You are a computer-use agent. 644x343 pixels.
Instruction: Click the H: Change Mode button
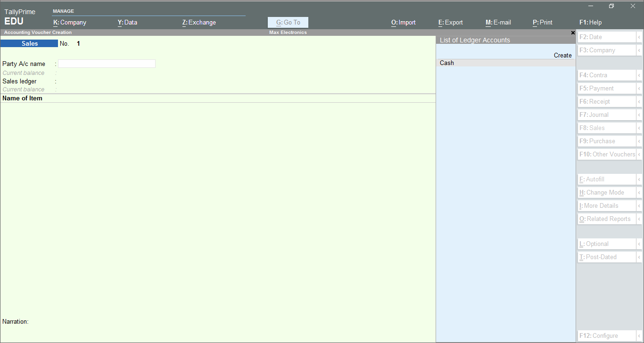(x=607, y=192)
